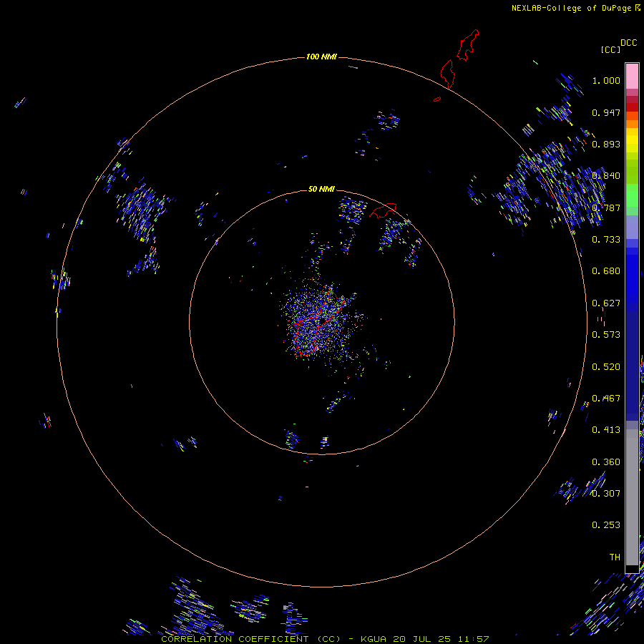The width and height of the screenshot is (644, 644).
Task: Click the 0.947 legend value
Action: tap(606, 112)
